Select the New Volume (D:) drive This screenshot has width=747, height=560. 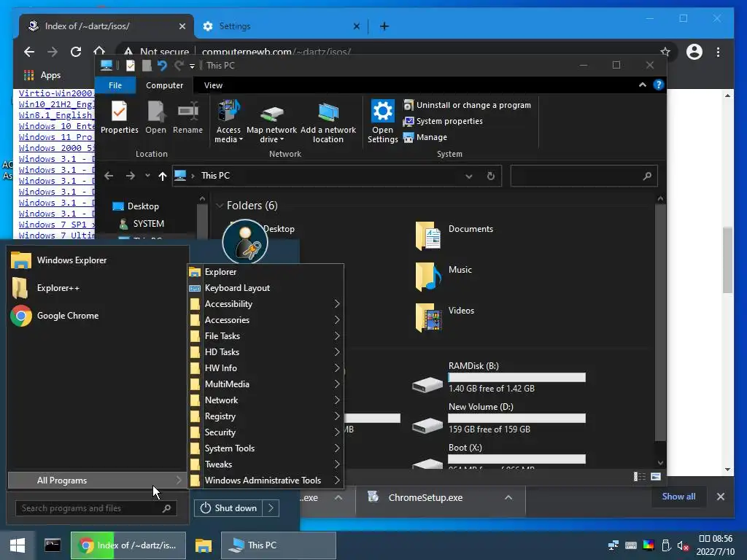point(499,419)
